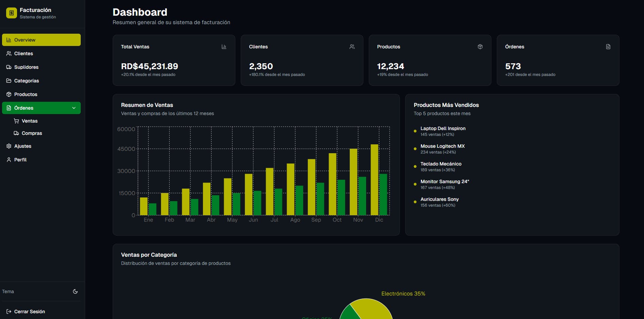Click the document icon on Órdenes card

click(608, 47)
